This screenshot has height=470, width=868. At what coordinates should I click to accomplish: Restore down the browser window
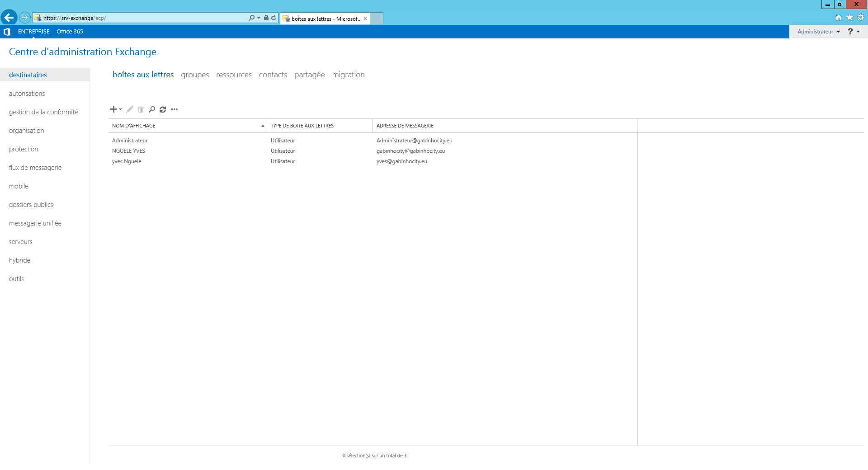pyautogui.click(x=840, y=5)
